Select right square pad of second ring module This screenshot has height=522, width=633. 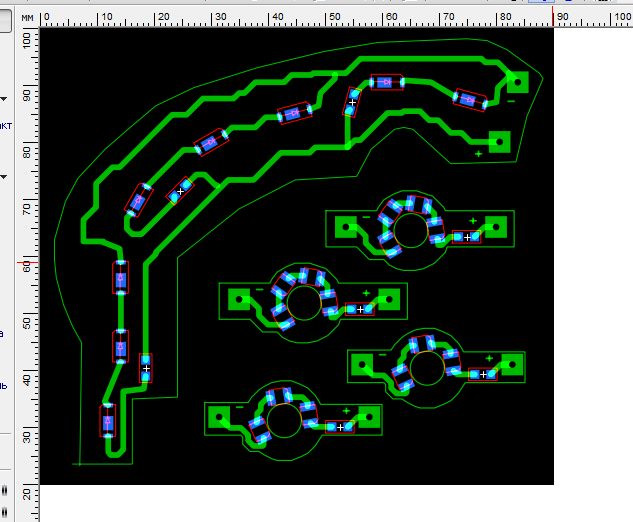pyautogui.click(x=389, y=300)
